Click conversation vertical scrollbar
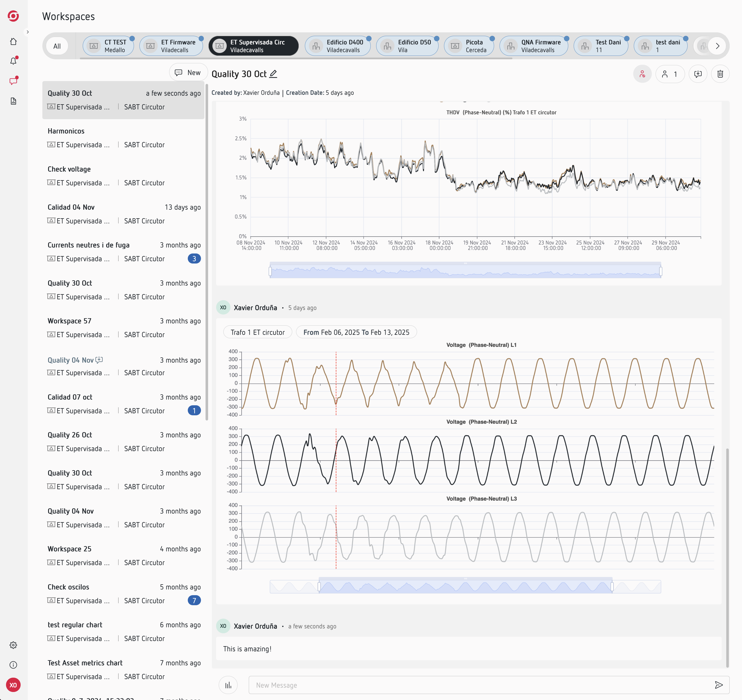The width and height of the screenshot is (742, 700). (x=727, y=557)
